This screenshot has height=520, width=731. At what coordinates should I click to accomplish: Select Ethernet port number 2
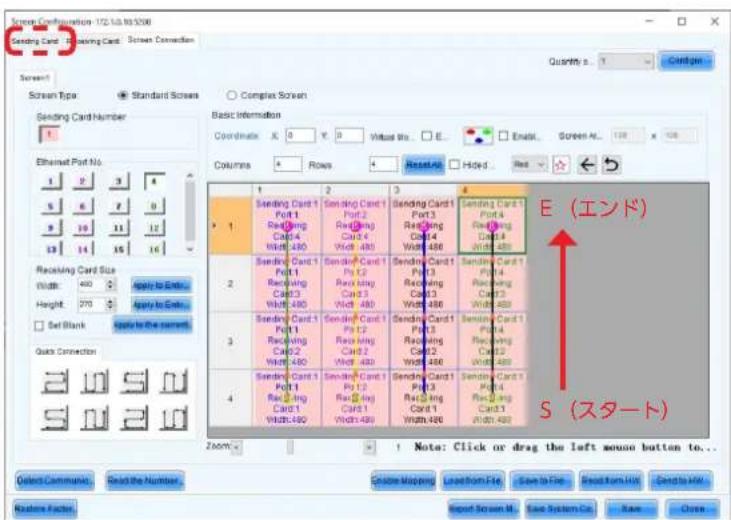coord(83,181)
